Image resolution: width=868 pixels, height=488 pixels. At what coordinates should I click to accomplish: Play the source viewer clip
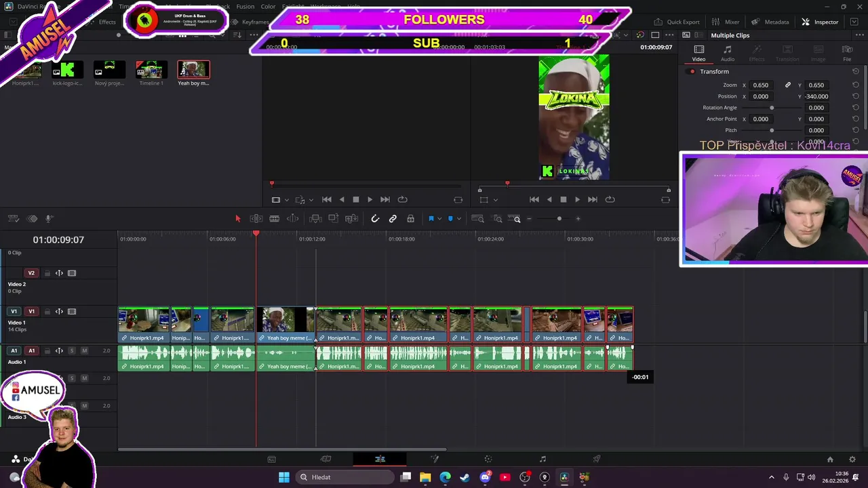pyautogui.click(x=370, y=199)
